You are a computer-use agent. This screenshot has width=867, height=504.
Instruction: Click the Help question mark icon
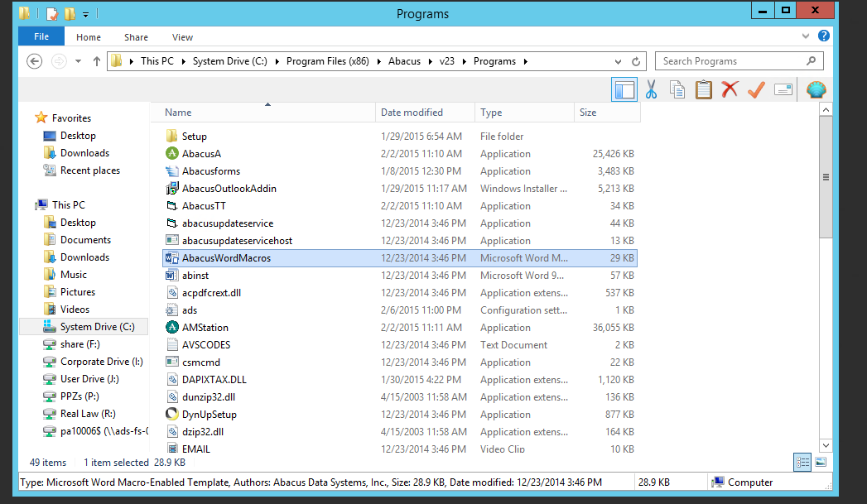point(824,36)
